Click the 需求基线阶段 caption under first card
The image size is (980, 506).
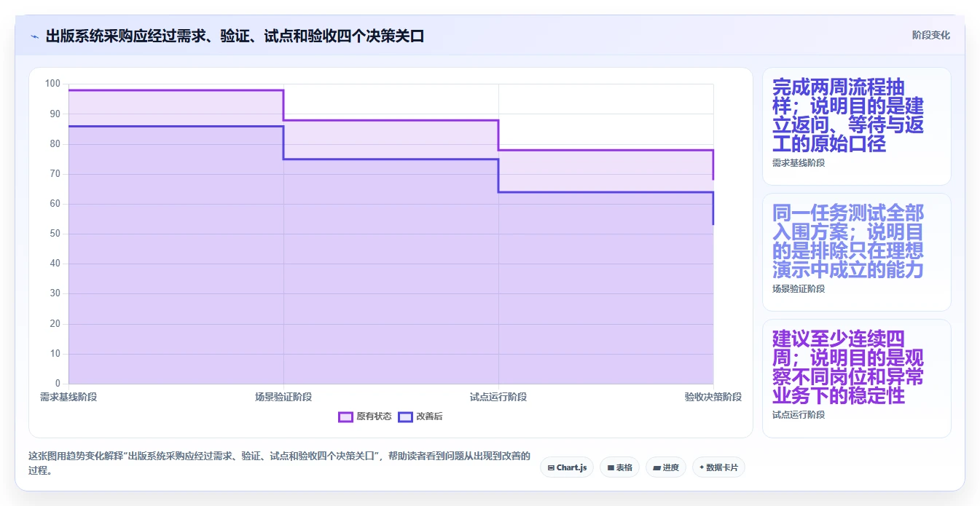pyautogui.click(x=799, y=163)
